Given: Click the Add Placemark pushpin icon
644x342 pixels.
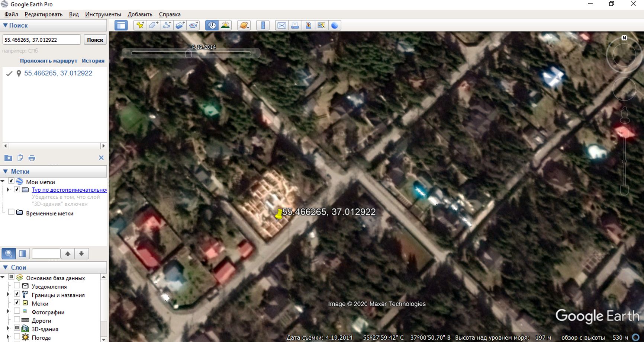Looking at the screenshot, I should [x=140, y=25].
